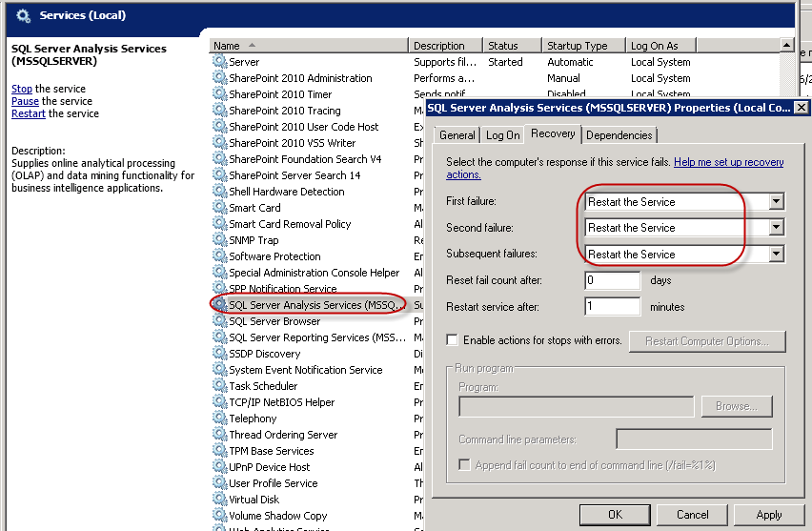Click gear icon of SharePoint 2010 VSS Writer

(x=219, y=142)
